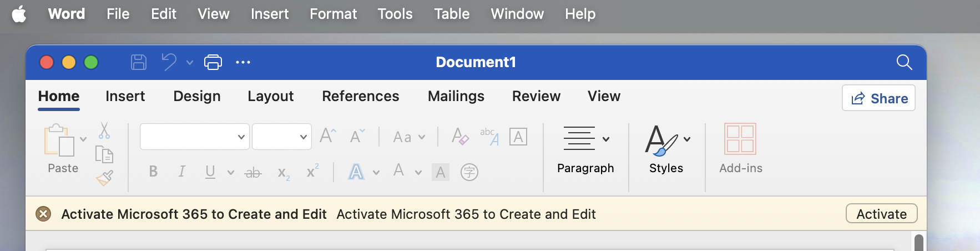The image size is (980, 251).
Task: Click Increase Font Size icon
Action: 328,136
